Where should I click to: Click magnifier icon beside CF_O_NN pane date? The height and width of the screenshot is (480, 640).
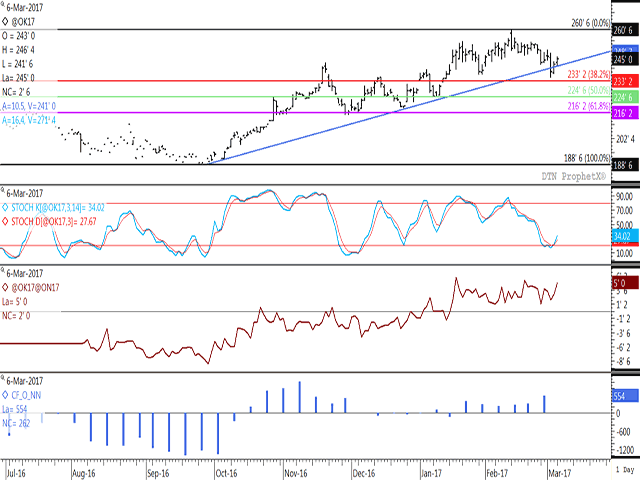coord(2,378)
